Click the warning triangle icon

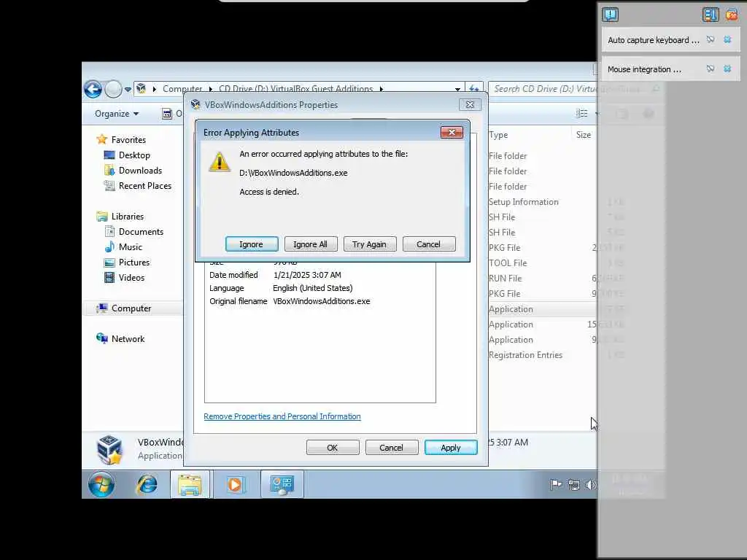point(220,162)
